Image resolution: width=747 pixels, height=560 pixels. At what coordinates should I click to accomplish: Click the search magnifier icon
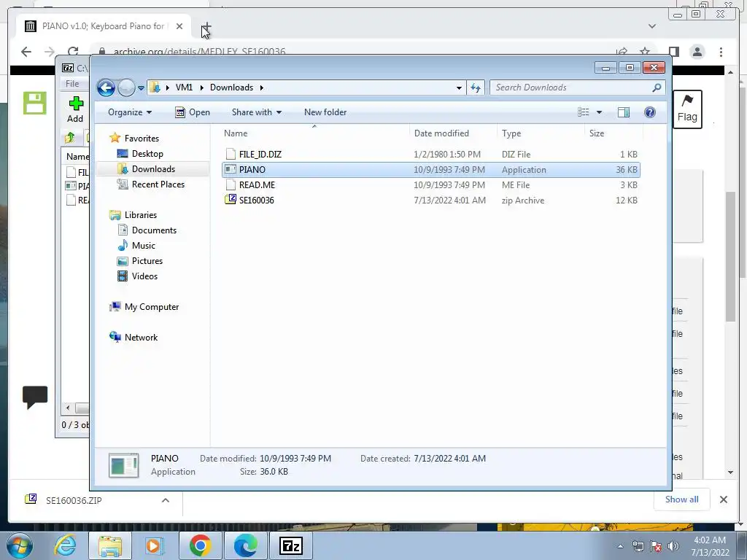pyautogui.click(x=657, y=87)
